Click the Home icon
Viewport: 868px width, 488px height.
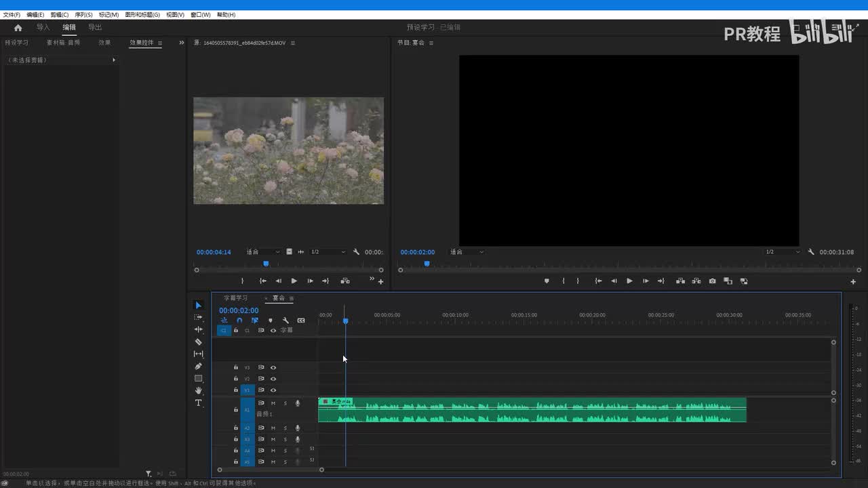pyautogui.click(x=18, y=28)
